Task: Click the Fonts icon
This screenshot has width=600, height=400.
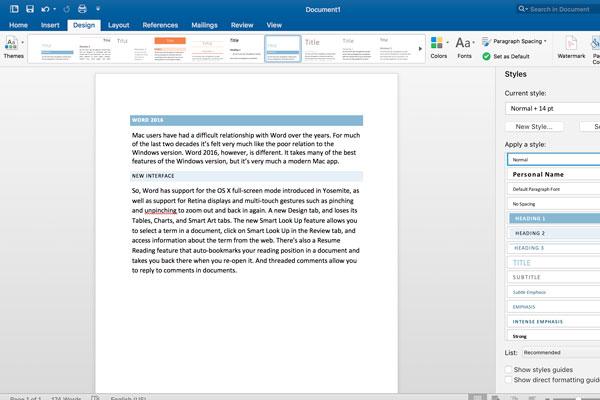Action: (464, 48)
